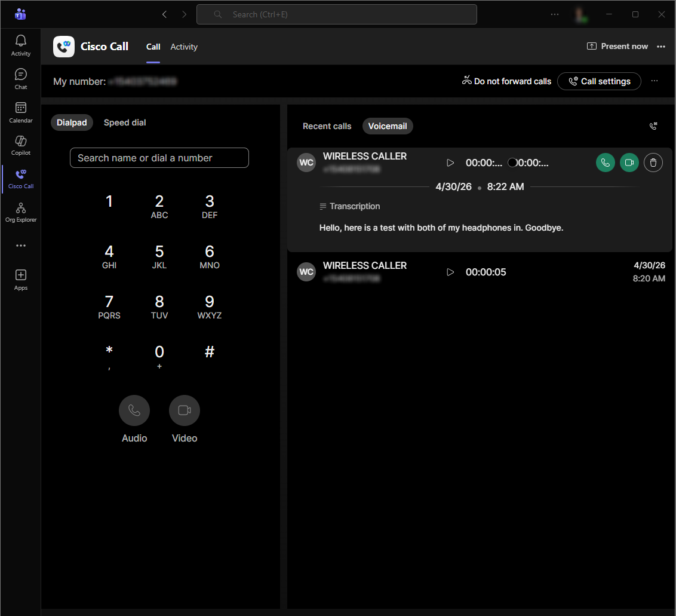The width and height of the screenshot is (676, 616).
Task: Dial digit 2 ABC on the dialpad
Action: pyautogui.click(x=159, y=206)
